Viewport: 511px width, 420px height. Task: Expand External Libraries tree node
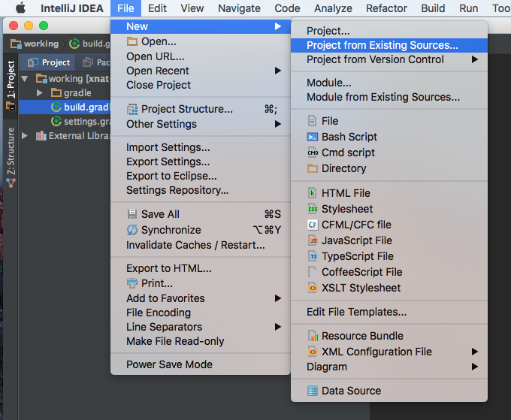25,136
